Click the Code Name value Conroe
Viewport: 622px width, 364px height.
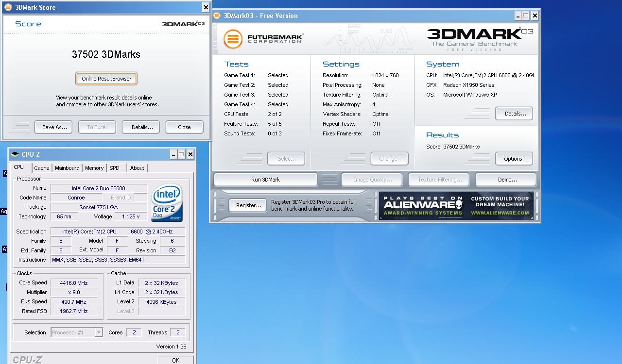click(76, 198)
